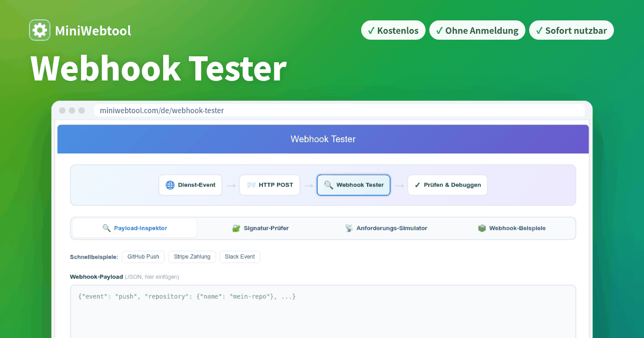644x338 pixels.
Task: Click the Sofort nutzbar badge
Action: (572, 31)
